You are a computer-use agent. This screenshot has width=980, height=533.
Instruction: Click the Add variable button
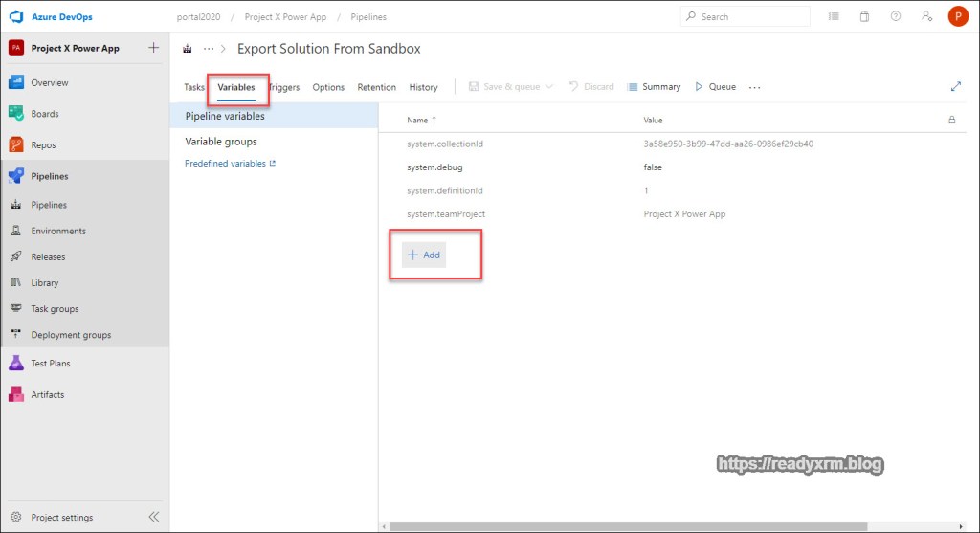(x=424, y=255)
